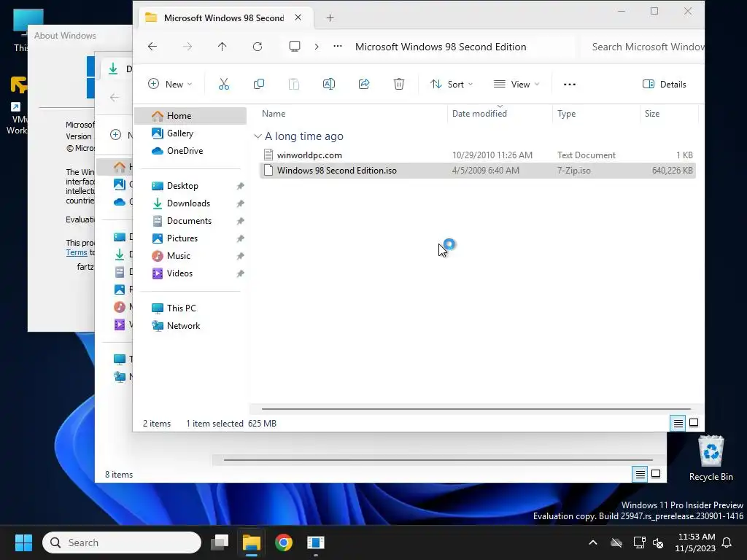
Task: Open notifications bell icon
Action: (x=727, y=542)
